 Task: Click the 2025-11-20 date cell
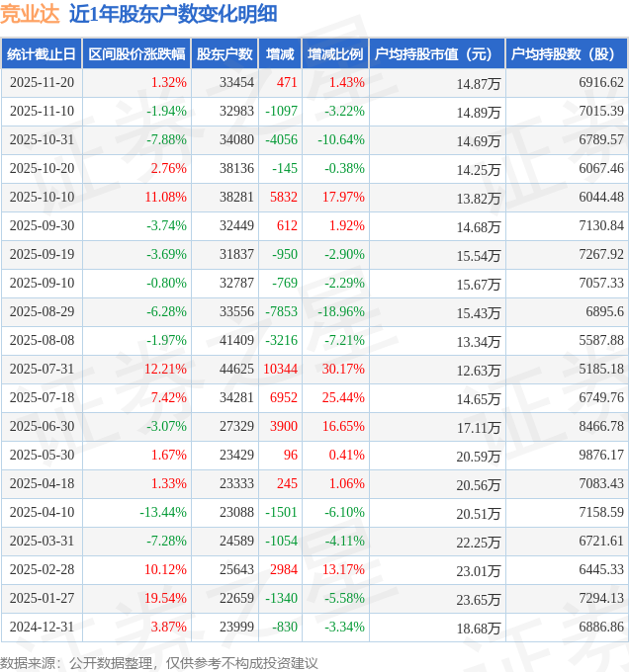pos(42,83)
